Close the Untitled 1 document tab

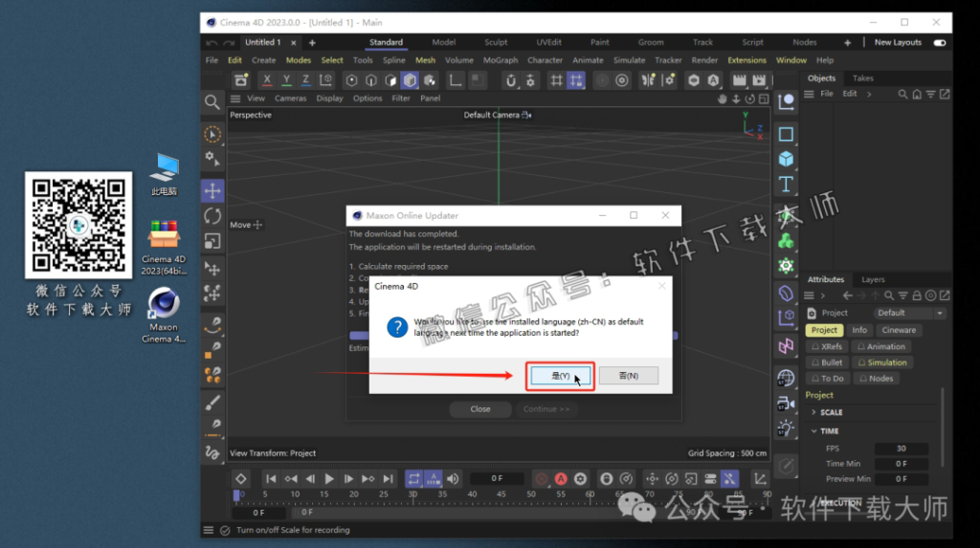(x=293, y=42)
